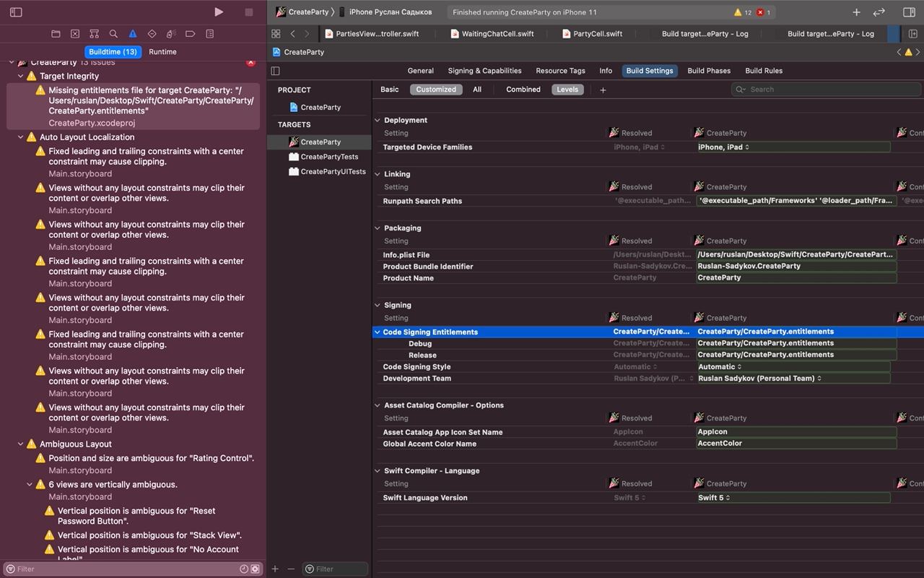Jump to the next issue arrow
924x578 pixels.
pyautogui.click(x=918, y=52)
